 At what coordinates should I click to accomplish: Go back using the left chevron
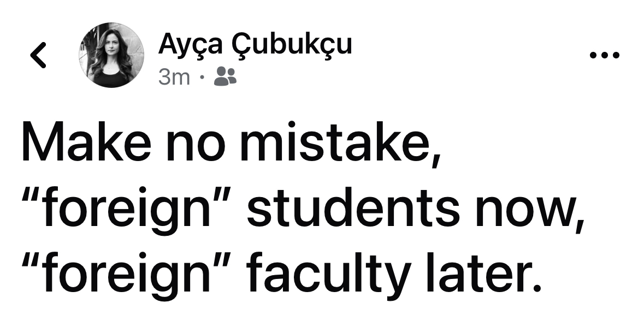point(38,55)
